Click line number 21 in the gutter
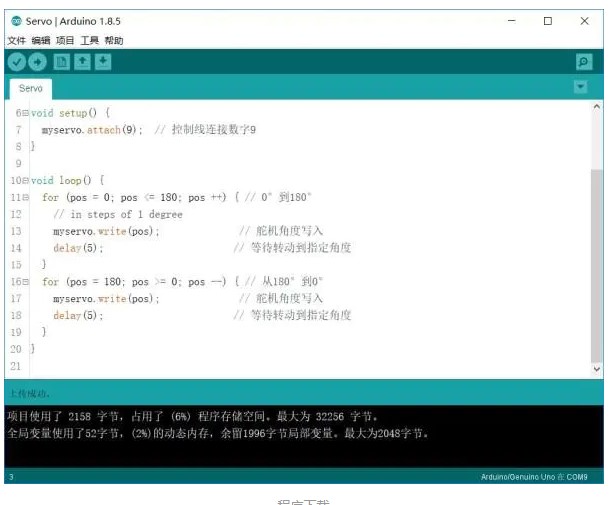This screenshot has width=615, height=505. (x=15, y=366)
